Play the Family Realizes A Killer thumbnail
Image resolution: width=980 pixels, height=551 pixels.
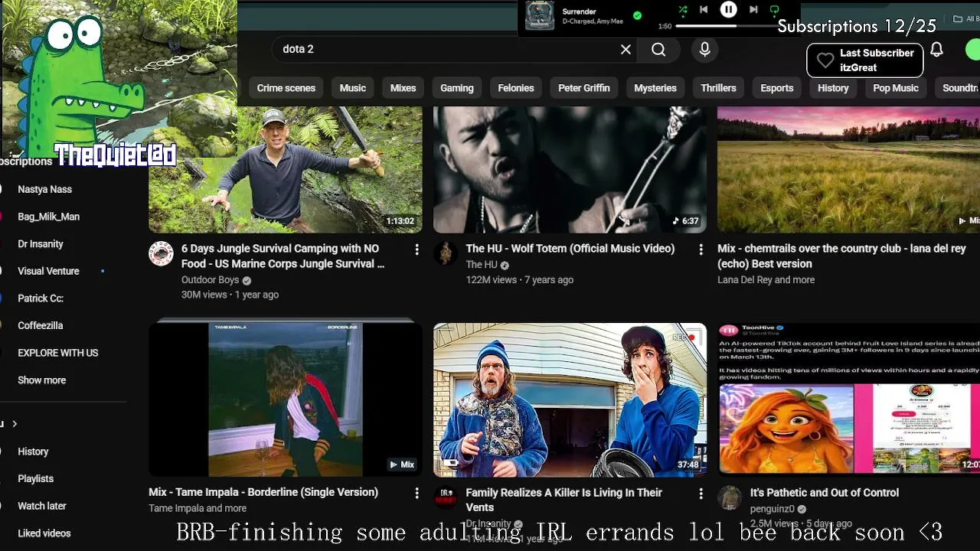(570, 399)
